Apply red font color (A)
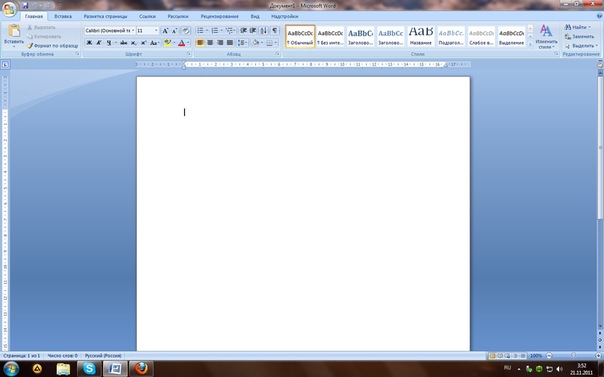The image size is (604, 377). tap(182, 43)
